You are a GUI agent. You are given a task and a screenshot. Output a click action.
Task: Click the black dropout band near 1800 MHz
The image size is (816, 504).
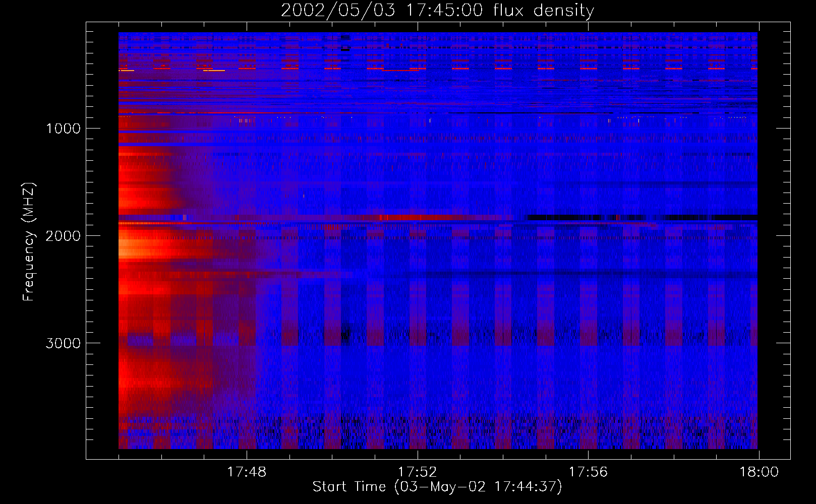point(642,217)
